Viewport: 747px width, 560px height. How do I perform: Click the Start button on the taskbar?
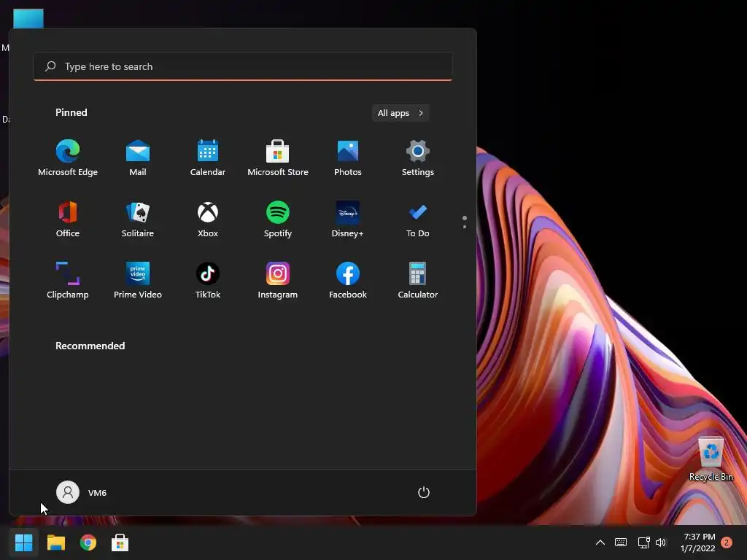(24, 542)
